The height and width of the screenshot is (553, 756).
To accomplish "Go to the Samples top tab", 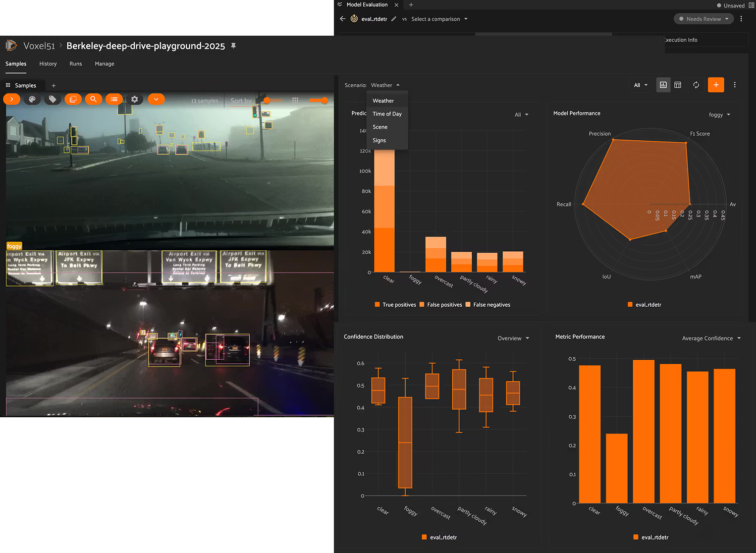I will point(16,63).
